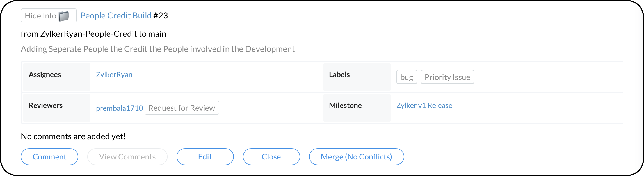Click the gray pull request description text

coord(157,49)
